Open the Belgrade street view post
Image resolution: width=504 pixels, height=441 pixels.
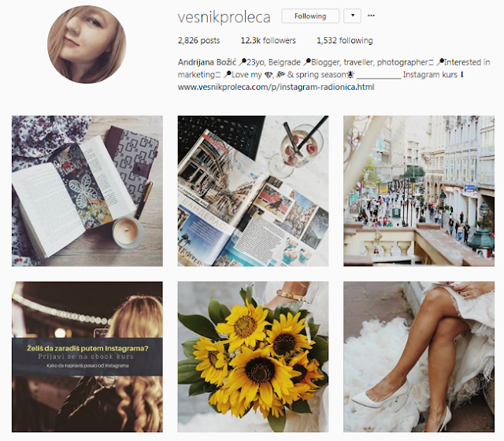pyautogui.click(x=419, y=191)
